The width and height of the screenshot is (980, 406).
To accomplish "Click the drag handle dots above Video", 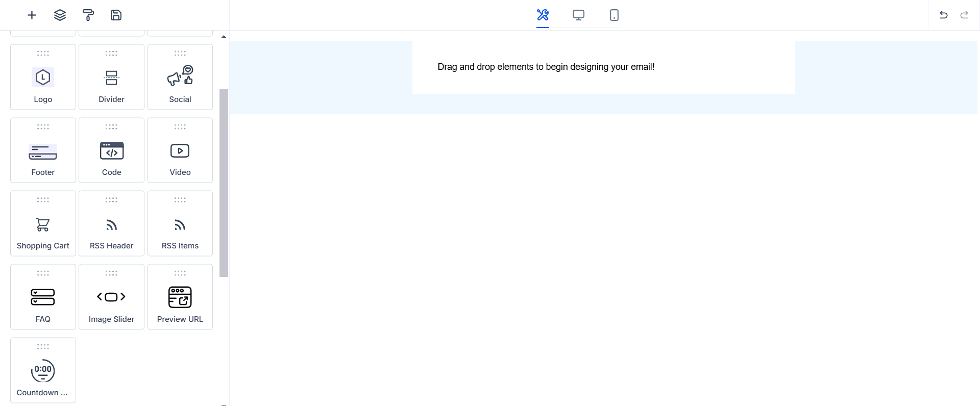I will coord(180,126).
